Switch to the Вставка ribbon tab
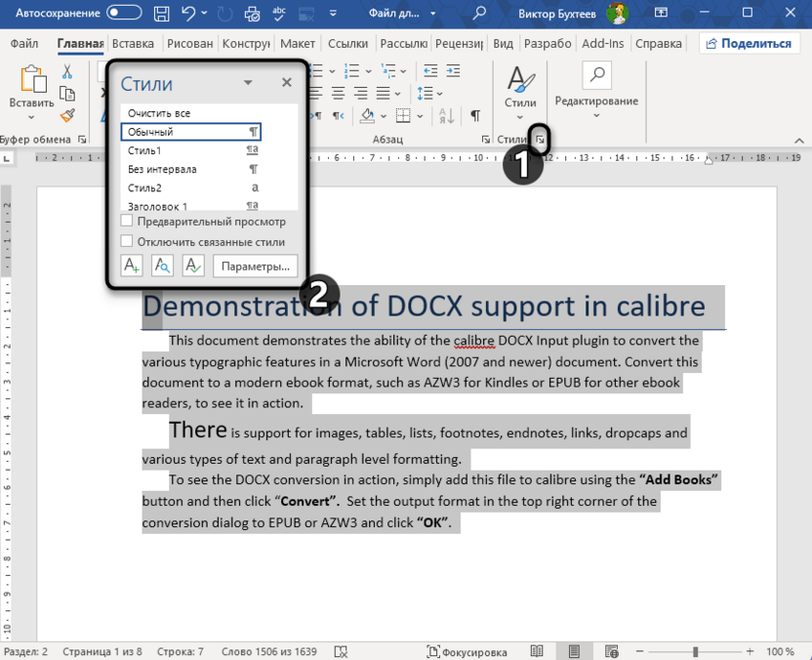Screen dimensions: 812x660 133,43
